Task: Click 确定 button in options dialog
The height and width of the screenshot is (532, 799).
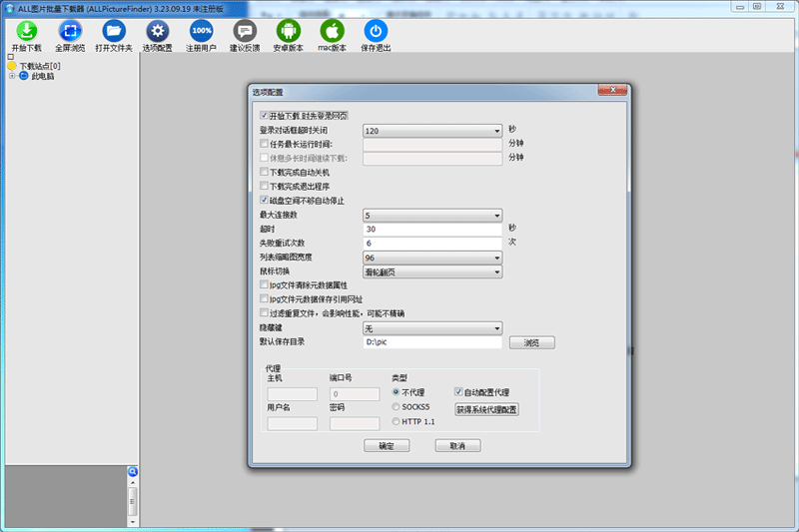Action: pyautogui.click(x=387, y=446)
